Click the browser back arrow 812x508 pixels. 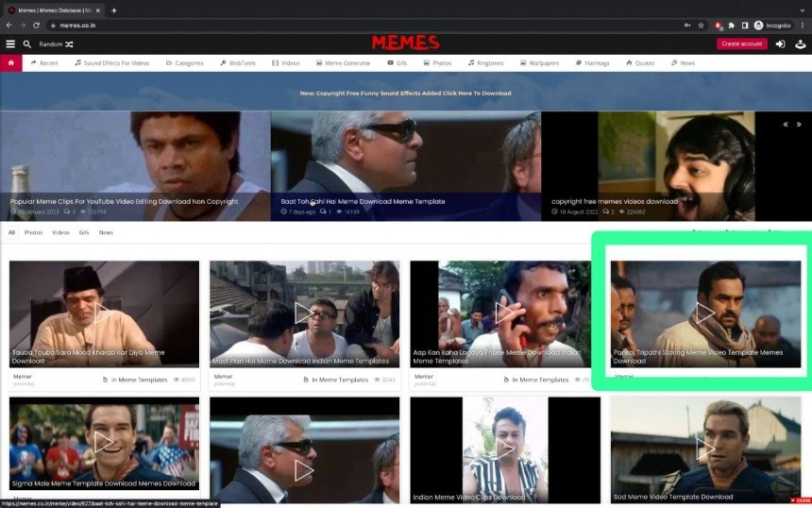pyautogui.click(x=8, y=25)
